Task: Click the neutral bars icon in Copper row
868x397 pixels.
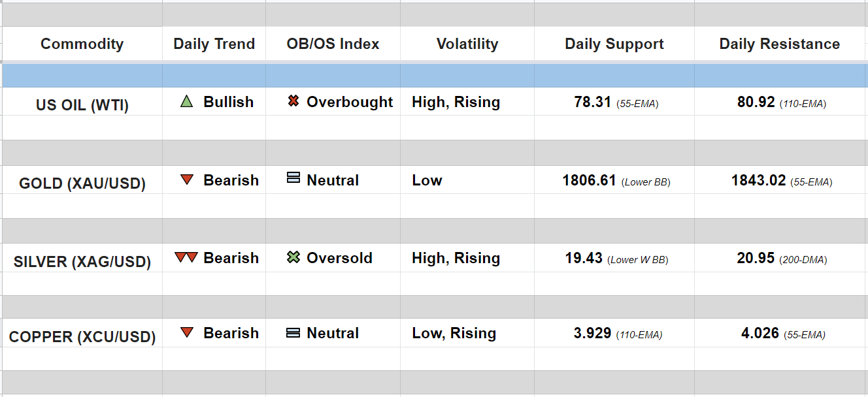Action: (x=293, y=333)
